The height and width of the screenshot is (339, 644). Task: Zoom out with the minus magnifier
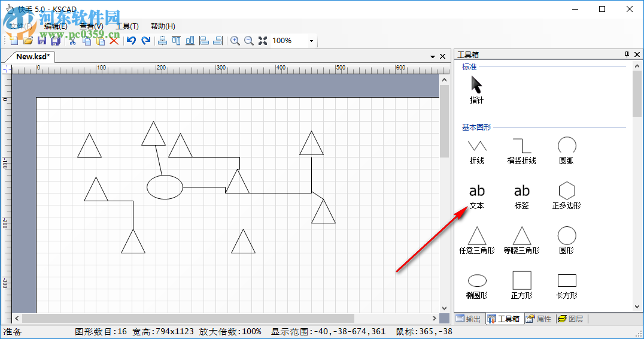point(249,40)
